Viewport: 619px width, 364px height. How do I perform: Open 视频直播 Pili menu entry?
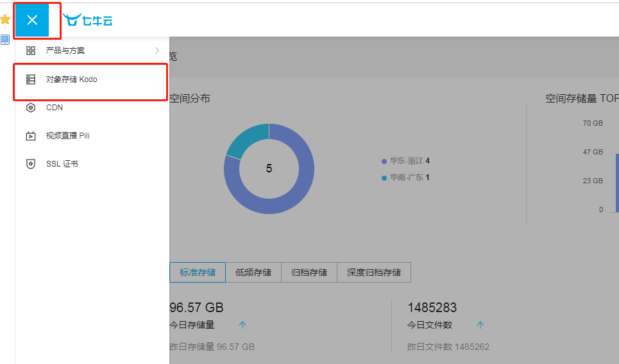[x=92, y=136]
